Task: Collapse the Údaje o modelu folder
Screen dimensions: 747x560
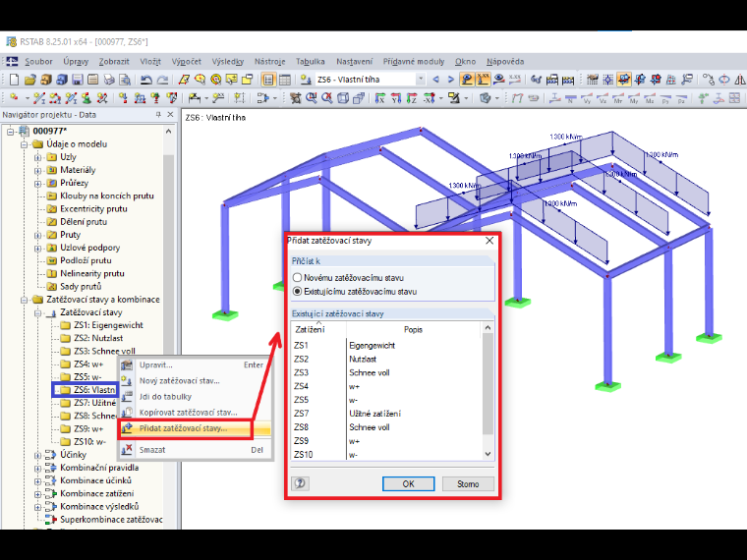Action: (24, 143)
